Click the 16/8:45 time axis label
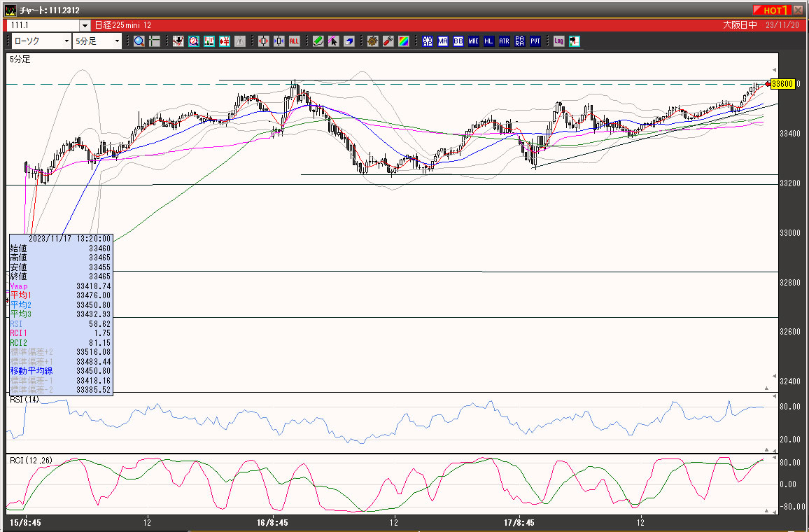 click(x=272, y=523)
